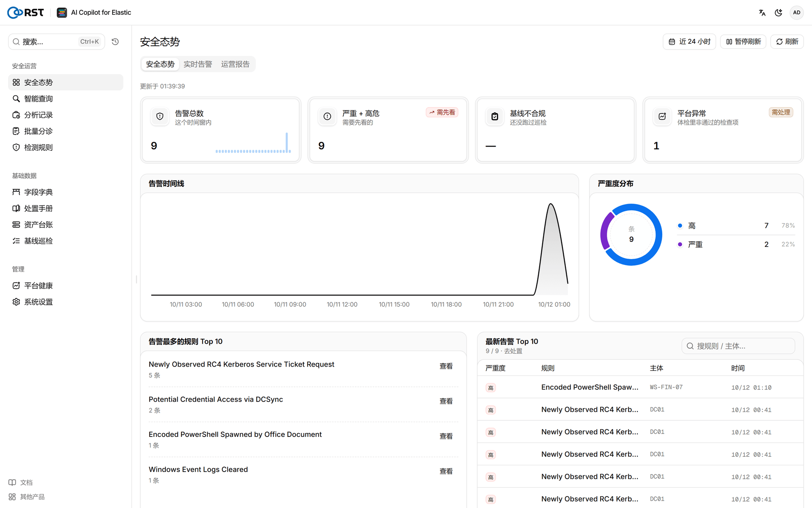Open the 近 24 小时 time range picker
812x508 pixels.
(x=689, y=41)
